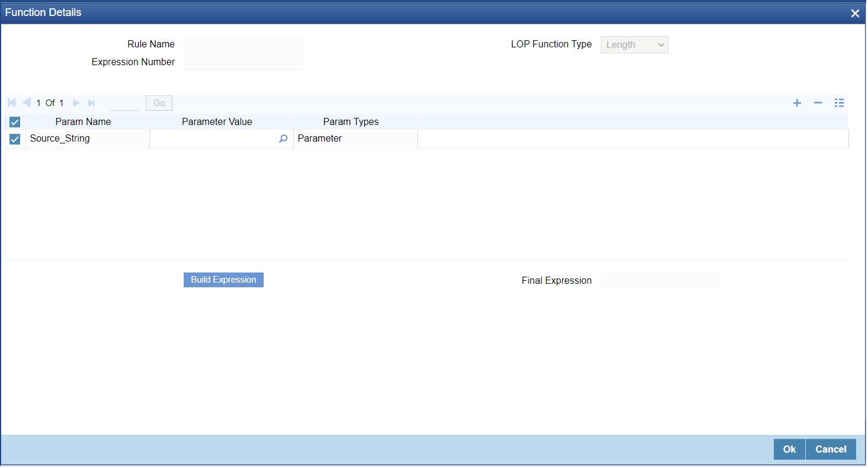Screen dimensions: 868x468
Task: Go to first page of parameter records
Action: (x=12, y=103)
